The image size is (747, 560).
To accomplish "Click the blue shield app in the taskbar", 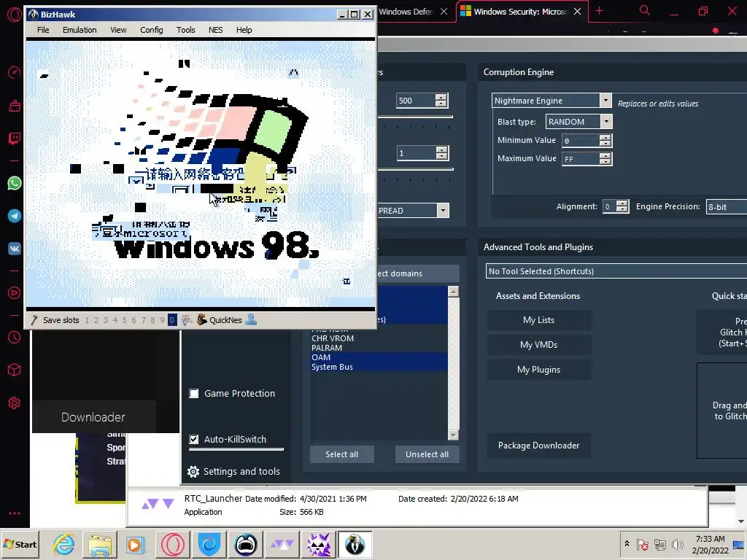I will coord(209,544).
